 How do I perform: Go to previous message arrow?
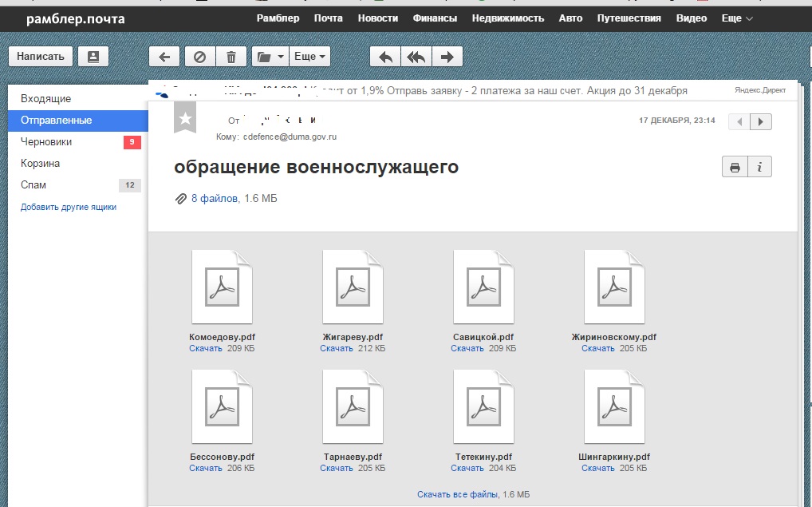tap(739, 122)
